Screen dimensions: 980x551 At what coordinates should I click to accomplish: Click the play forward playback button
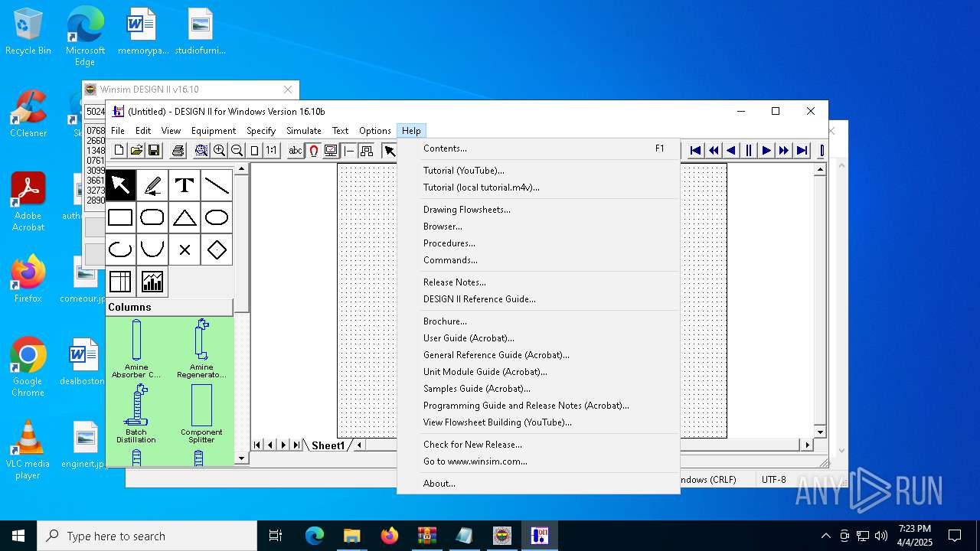coord(766,151)
